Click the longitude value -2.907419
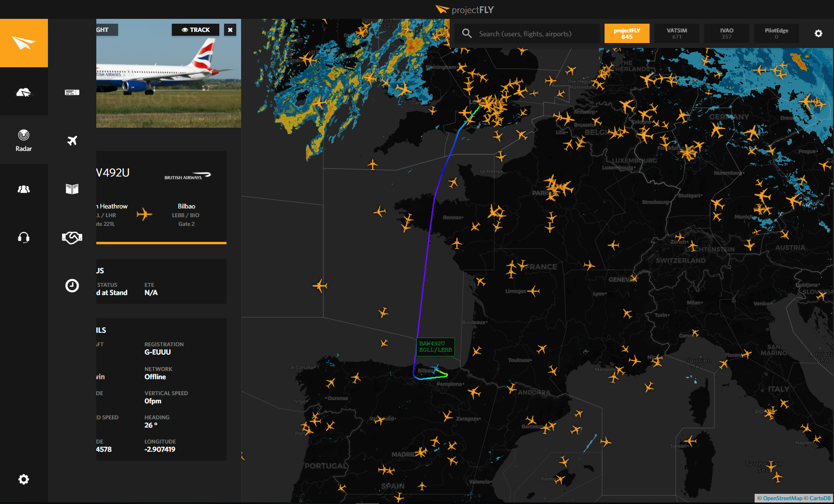 pyautogui.click(x=160, y=449)
